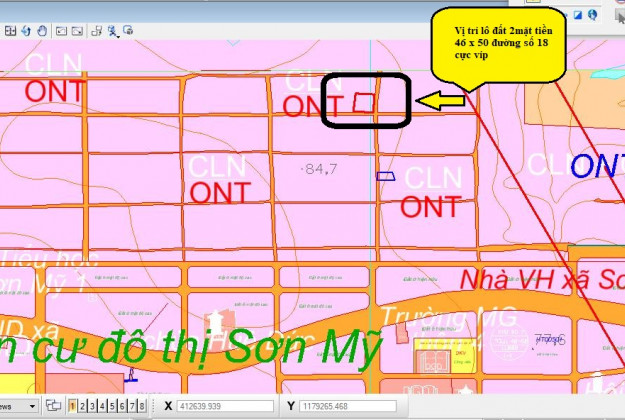Image resolution: width=625 pixels, height=420 pixels.
Task: Click the Y coordinate field
Action: [x=348, y=406]
